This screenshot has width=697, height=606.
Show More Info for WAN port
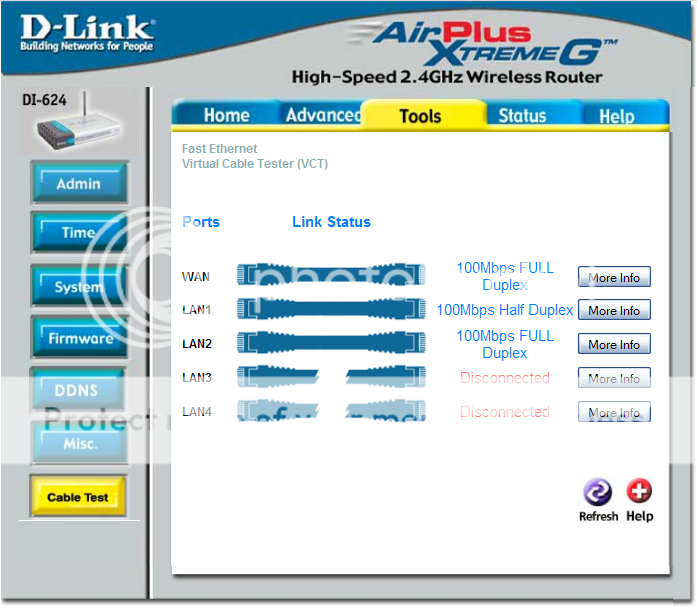[614, 277]
